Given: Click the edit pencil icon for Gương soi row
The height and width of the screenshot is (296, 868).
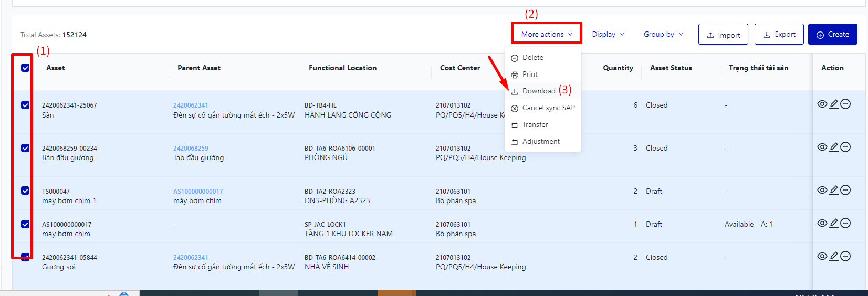Looking at the screenshot, I should 834,256.
